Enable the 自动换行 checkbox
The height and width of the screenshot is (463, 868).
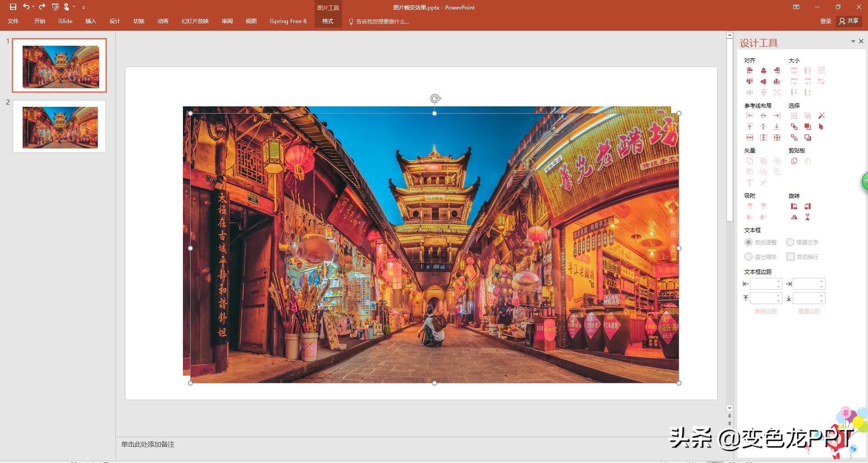(791, 257)
